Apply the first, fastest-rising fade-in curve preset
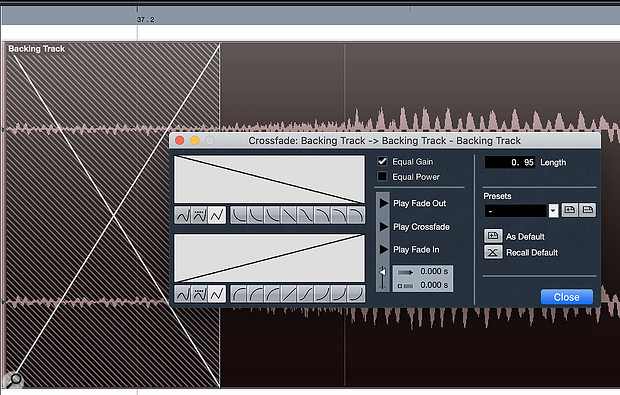The image size is (620, 395). point(238,294)
